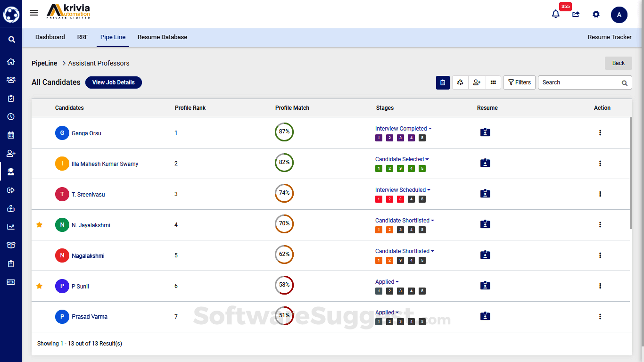Click the sidebar home icon

[11, 61]
